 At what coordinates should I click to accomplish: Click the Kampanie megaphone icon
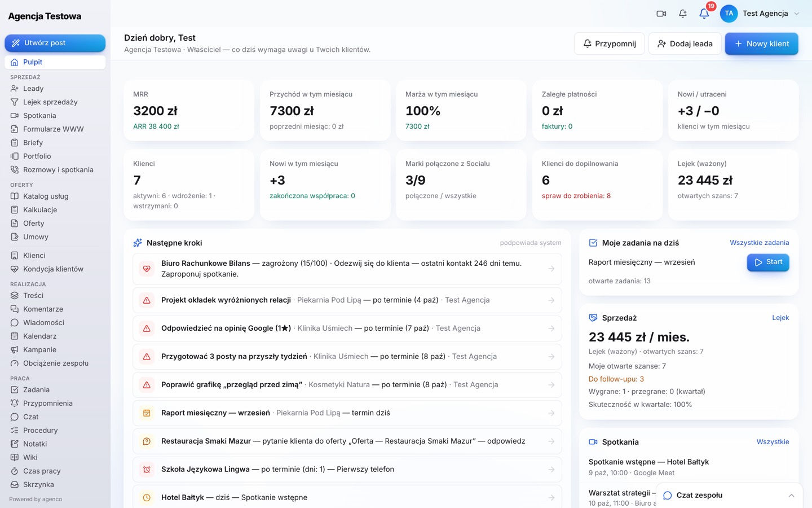pyautogui.click(x=15, y=350)
